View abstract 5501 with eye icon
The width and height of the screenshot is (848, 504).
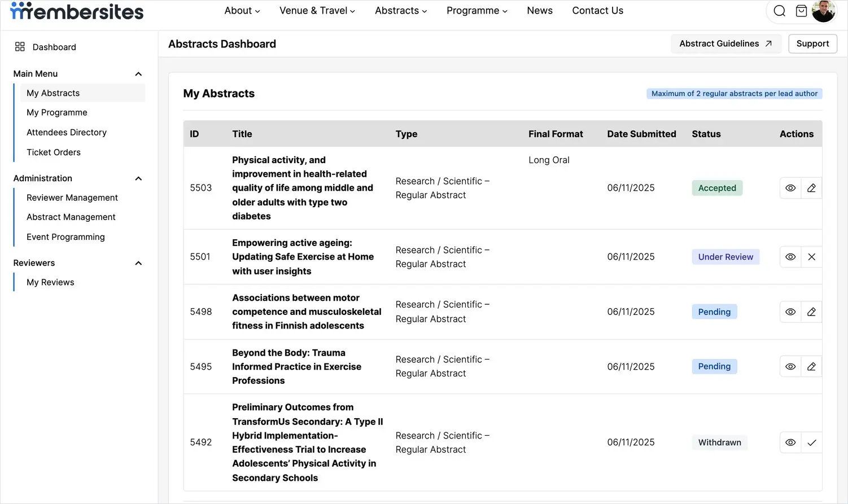click(790, 257)
